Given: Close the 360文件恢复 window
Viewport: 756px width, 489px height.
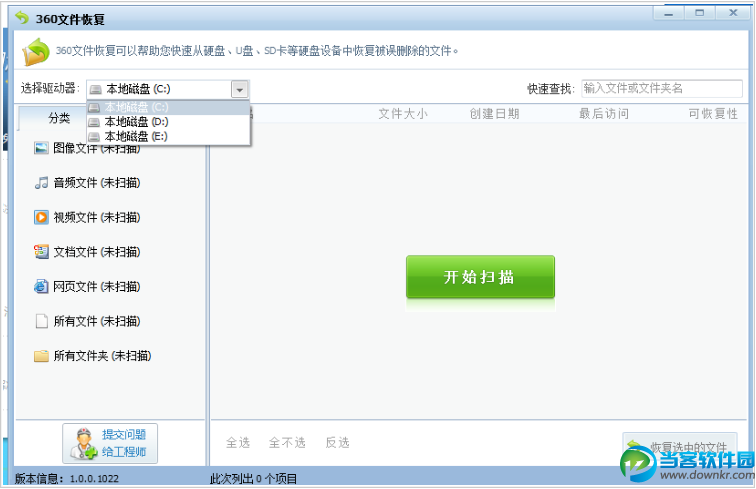Looking at the screenshot, I should (x=733, y=13).
